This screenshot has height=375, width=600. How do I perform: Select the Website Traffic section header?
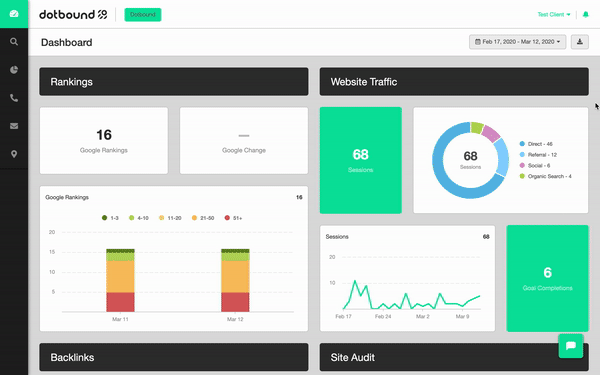pos(454,82)
